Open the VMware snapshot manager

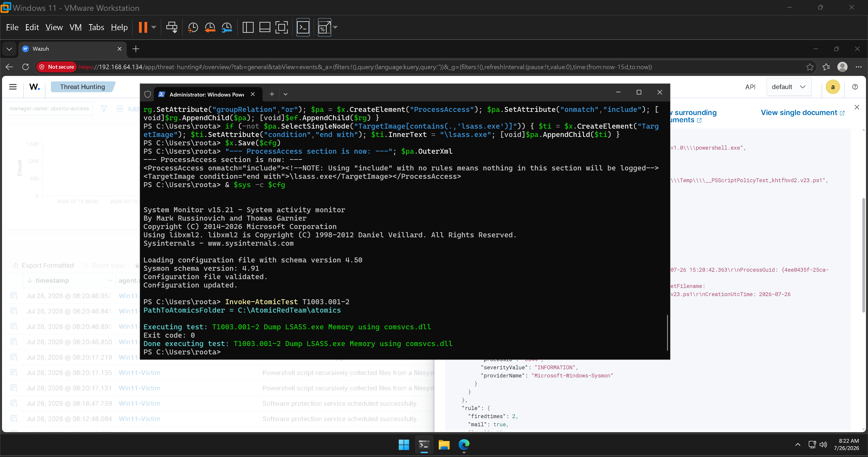[x=227, y=27]
